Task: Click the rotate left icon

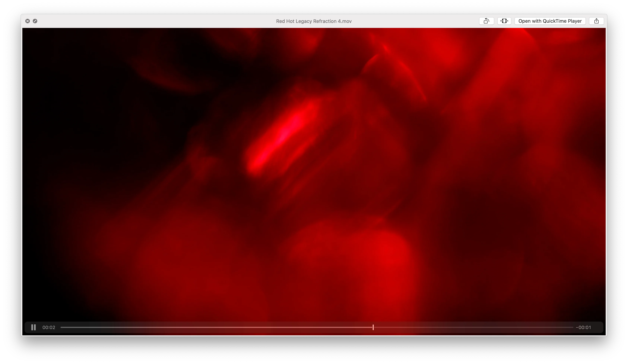Action: pos(486,21)
